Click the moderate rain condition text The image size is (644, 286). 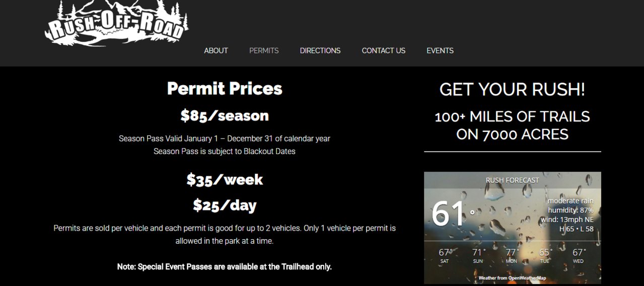click(x=570, y=201)
